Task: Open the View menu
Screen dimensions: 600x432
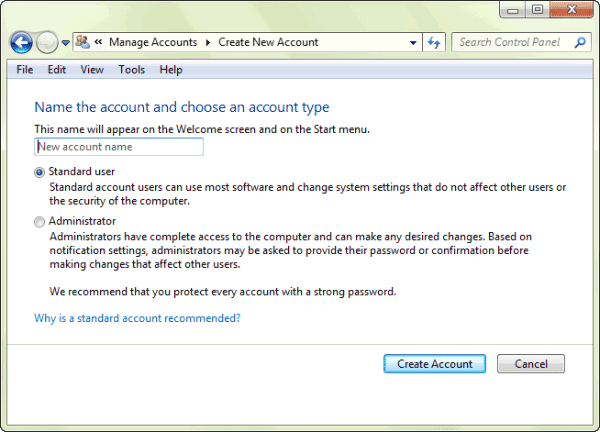Action: 92,70
